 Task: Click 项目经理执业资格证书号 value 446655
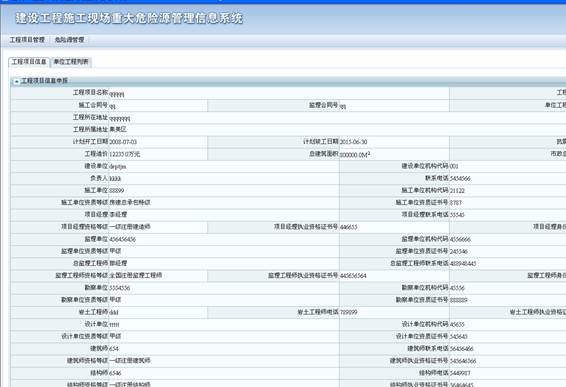click(x=348, y=227)
